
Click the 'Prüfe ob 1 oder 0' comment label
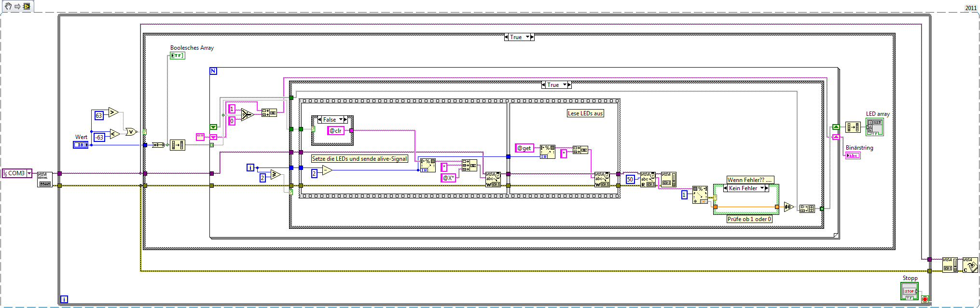tap(749, 219)
